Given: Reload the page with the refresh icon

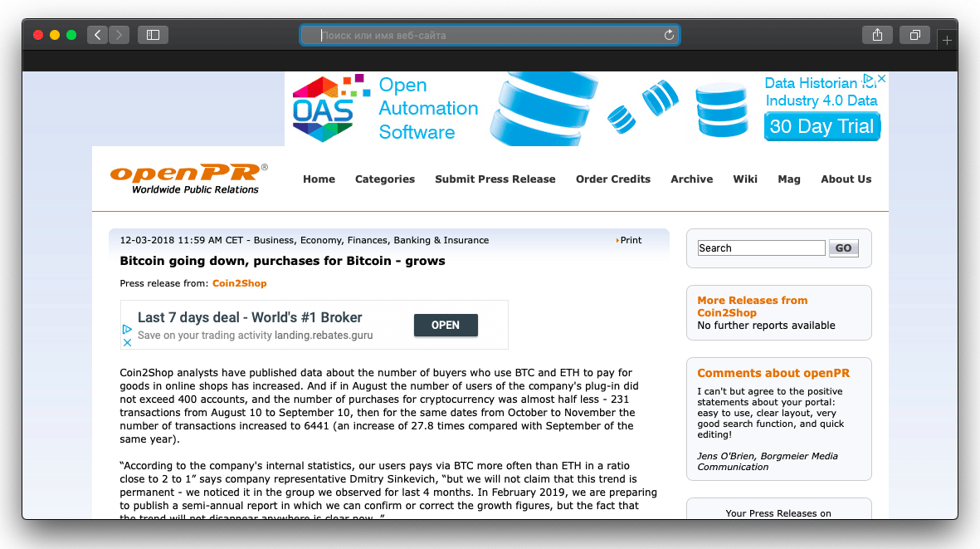Looking at the screenshot, I should 669,35.
